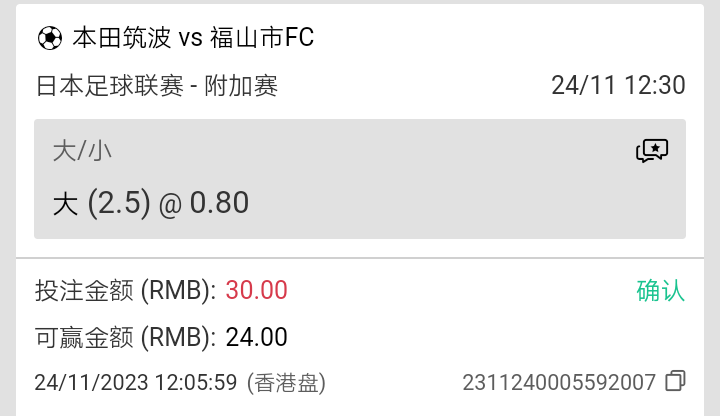Screen dimensions: 720x416
Task: Select the 大 (2.5) @ 0.80 selection
Action: [x=151, y=202]
